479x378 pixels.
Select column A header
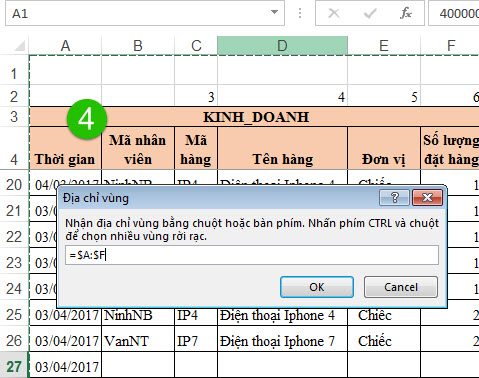click(x=65, y=45)
